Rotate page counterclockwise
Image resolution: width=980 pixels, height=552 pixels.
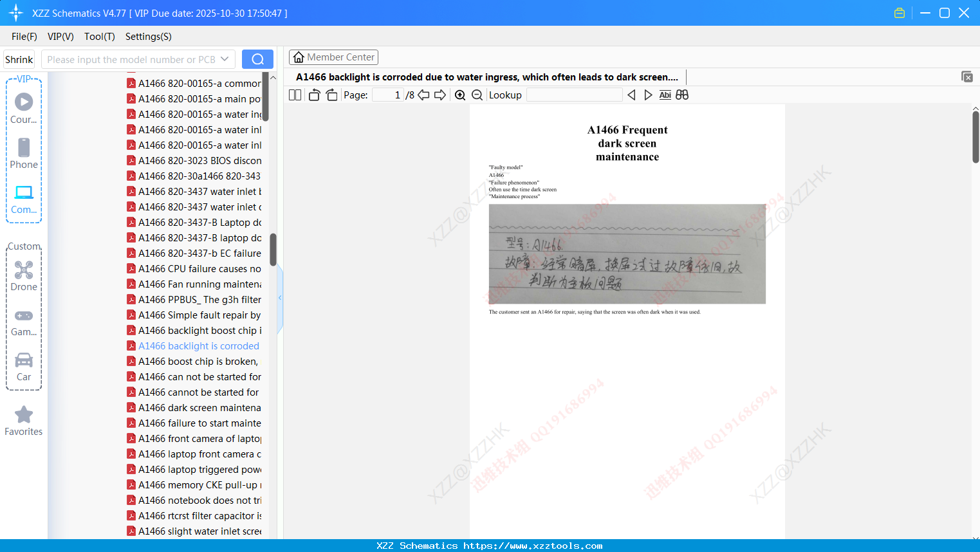tap(314, 95)
